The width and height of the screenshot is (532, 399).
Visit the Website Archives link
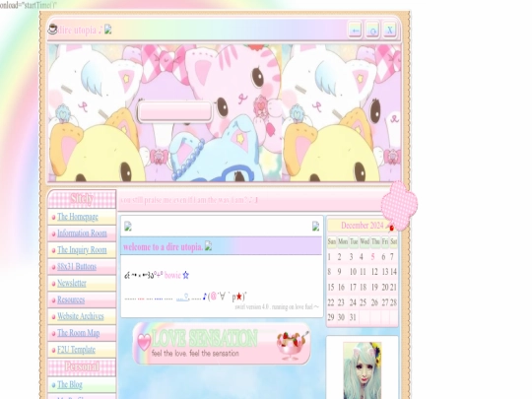[x=81, y=316]
